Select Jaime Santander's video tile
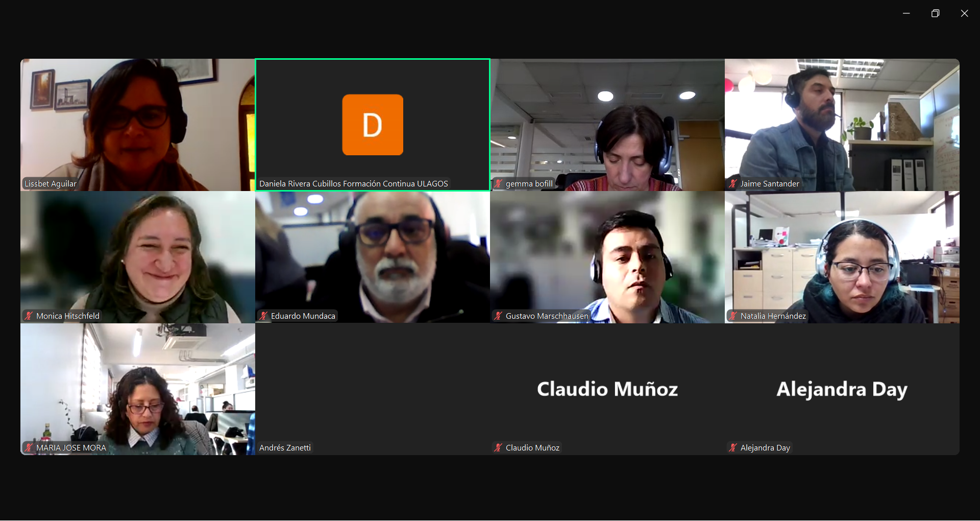The width and height of the screenshot is (980, 521). click(842, 125)
